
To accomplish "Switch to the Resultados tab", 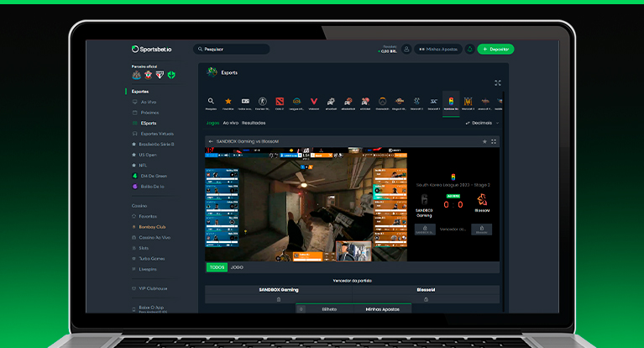I will pyautogui.click(x=254, y=123).
